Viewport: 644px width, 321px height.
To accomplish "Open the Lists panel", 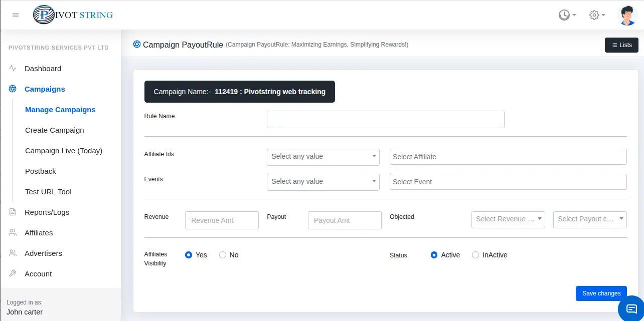I will (621, 45).
